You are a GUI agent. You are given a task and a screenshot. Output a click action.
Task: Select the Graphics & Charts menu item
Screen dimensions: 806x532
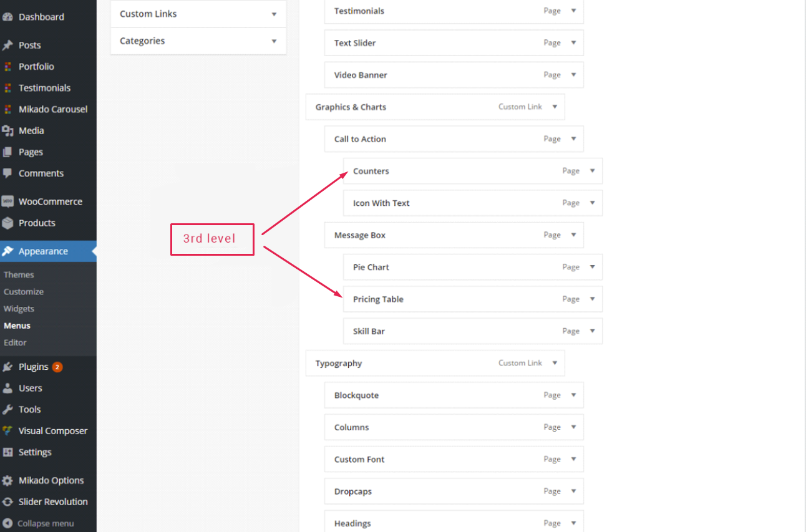(351, 107)
